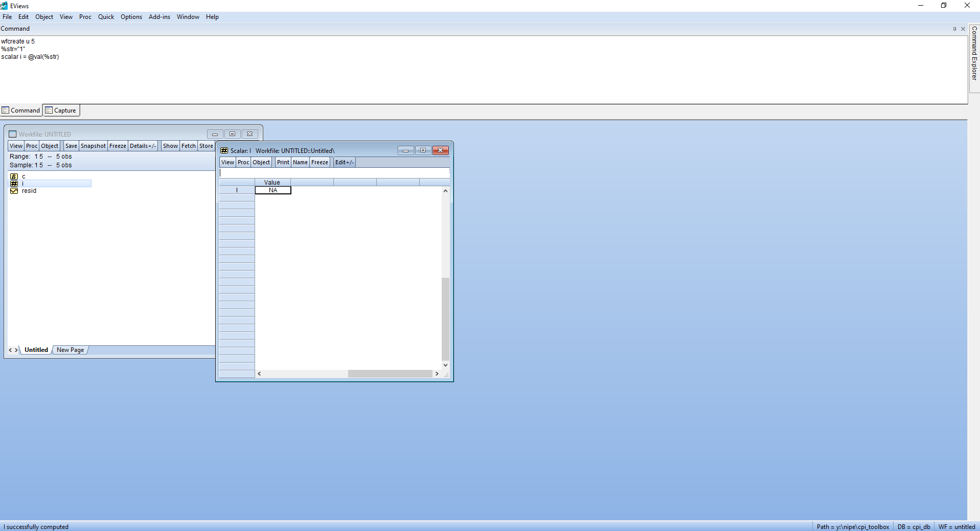The image size is (980, 531).
Task: Open the Window menu
Action: (188, 17)
